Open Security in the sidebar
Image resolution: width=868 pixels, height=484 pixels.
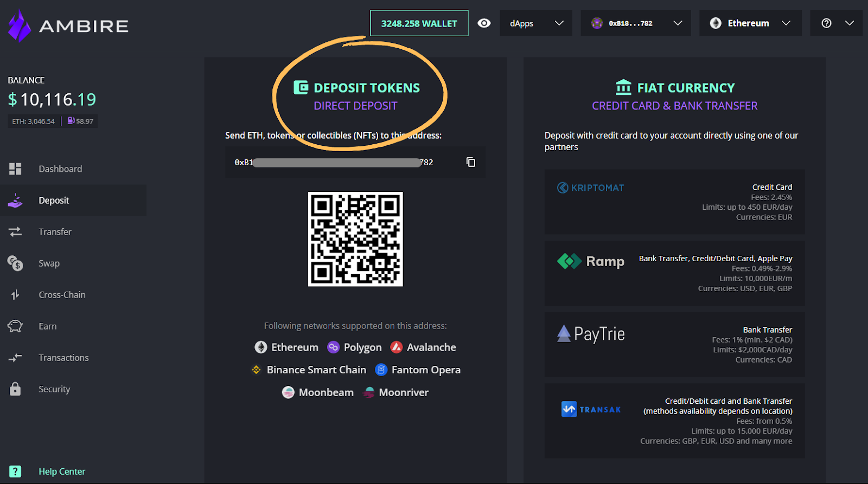[54, 389]
